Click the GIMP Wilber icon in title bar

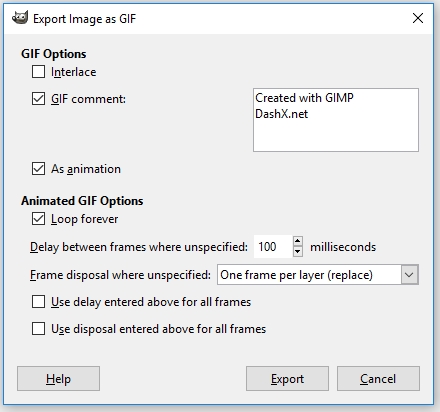click(20, 18)
